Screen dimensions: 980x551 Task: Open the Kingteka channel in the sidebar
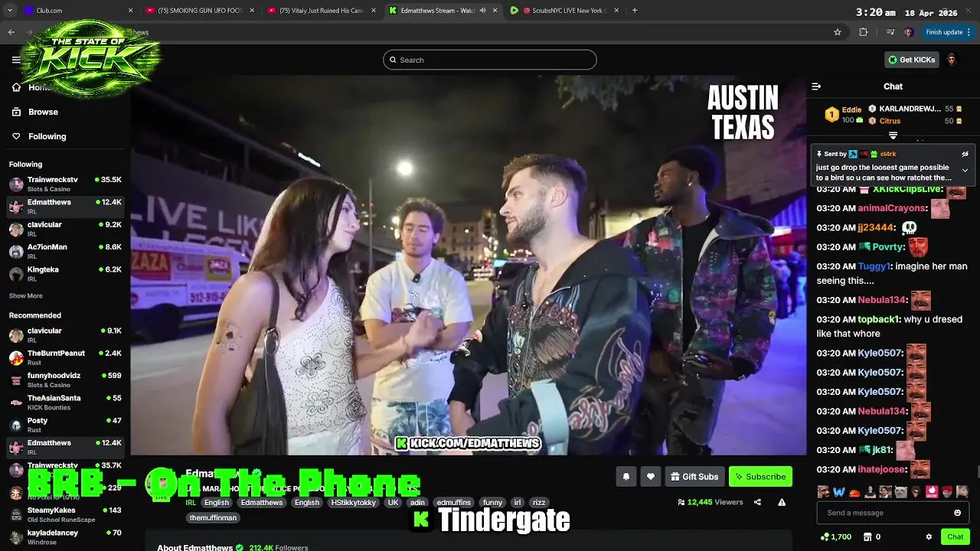[x=65, y=273]
